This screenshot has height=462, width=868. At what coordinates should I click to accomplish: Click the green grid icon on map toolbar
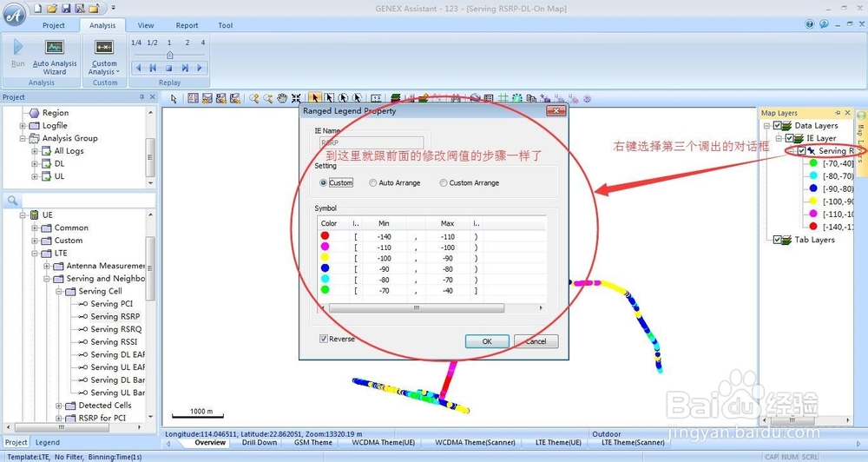coord(503,98)
